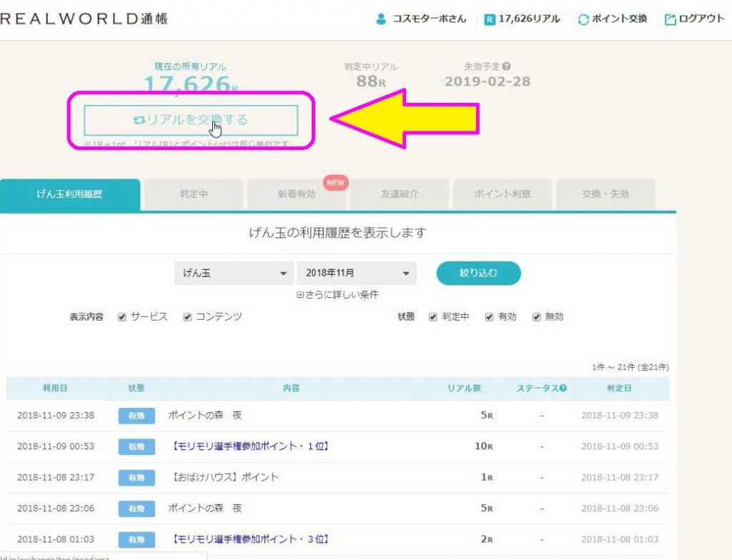
Task: Click the NEW badge on 新着有効 tab
Action: click(336, 183)
